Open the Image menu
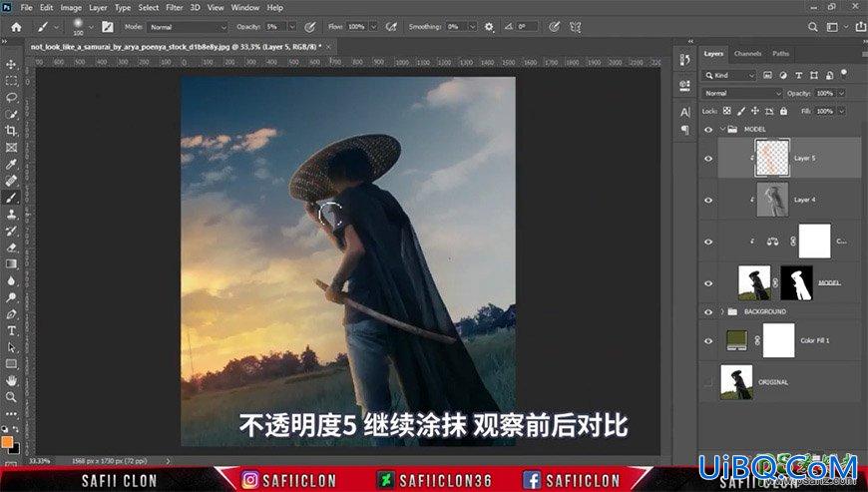 coord(71,8)
